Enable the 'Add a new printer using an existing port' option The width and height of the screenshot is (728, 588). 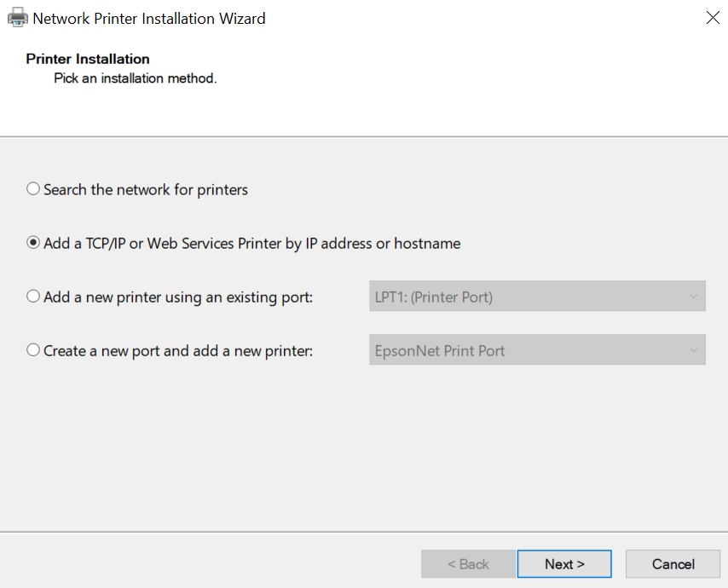(33, 297)
